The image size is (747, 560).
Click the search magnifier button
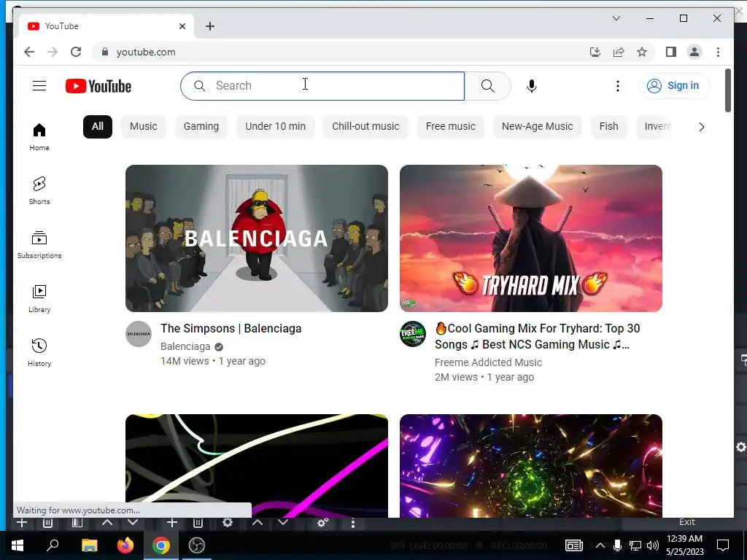(x=487, y=86)
